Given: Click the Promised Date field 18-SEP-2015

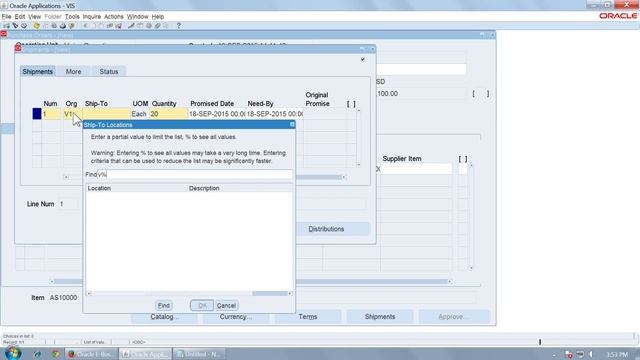Looking at the screenshot, I should (217, 114).
